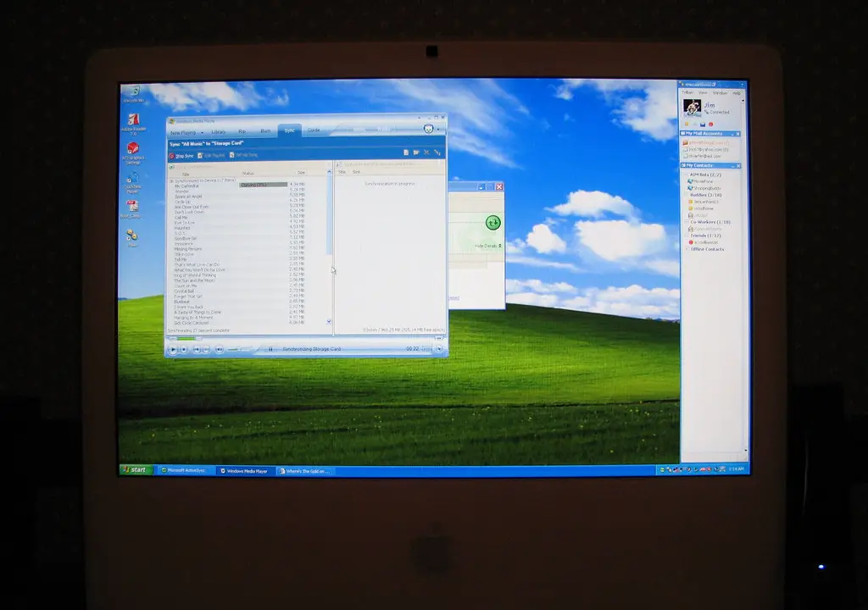The height and width of the screenshot is (610, 868).
Task: Click the Set up Sync toolbar icon
Action: [x=232, y=155]
